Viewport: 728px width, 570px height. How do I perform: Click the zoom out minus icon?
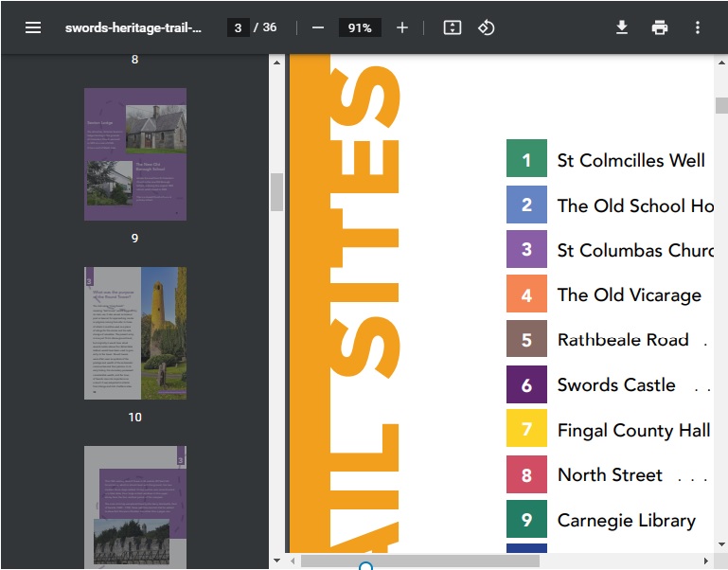(x=318, y=27)
